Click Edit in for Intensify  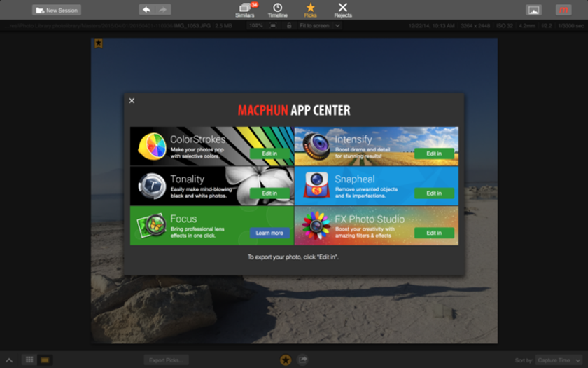[x=434, y=154]
